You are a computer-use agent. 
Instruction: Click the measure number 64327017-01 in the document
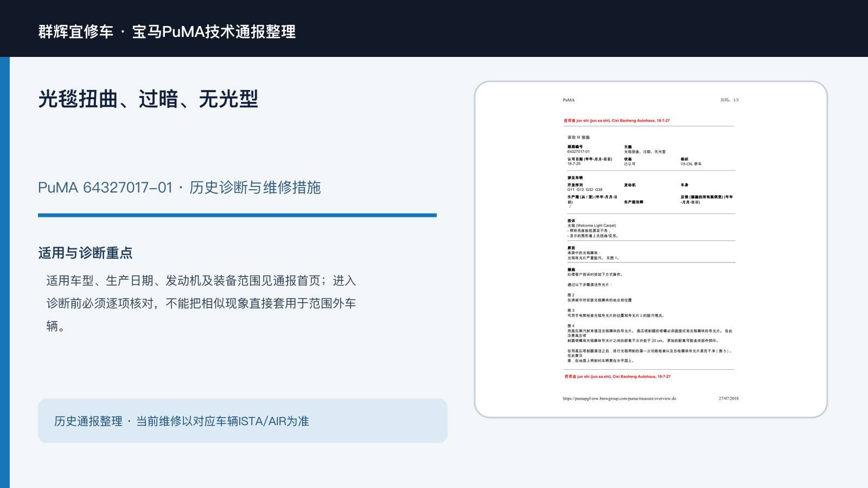[x=578, y=152]
